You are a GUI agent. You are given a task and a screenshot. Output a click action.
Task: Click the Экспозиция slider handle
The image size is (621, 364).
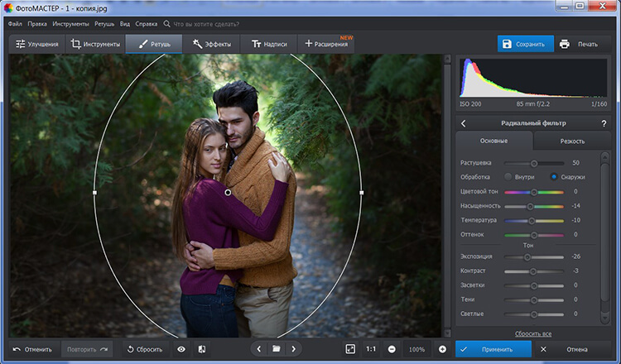click(527, 257)
